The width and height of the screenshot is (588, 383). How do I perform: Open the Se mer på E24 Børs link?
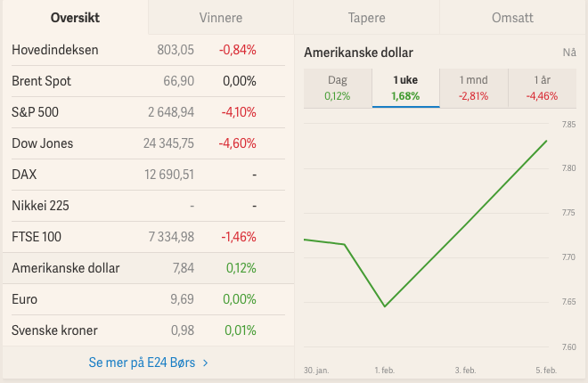143,363
